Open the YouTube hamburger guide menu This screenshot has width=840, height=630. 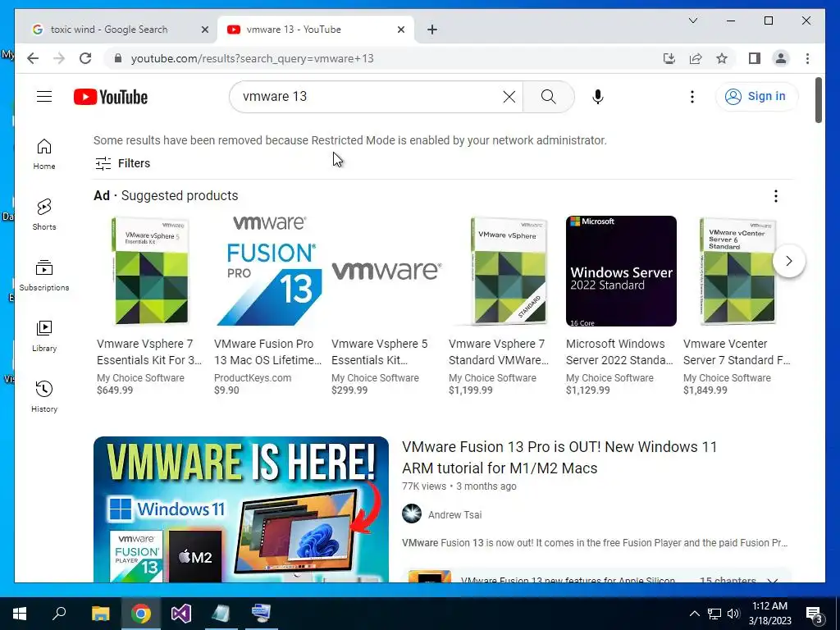(x=44, y=97)
